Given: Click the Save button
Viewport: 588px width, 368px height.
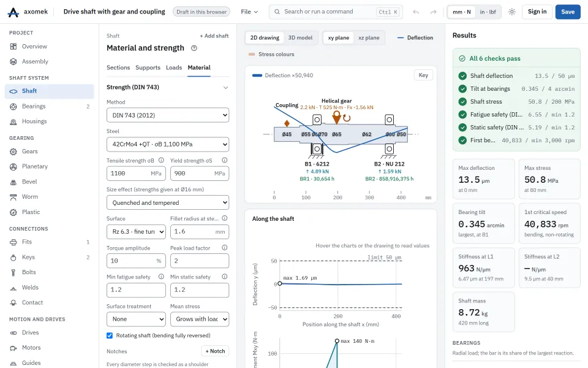Looking at the screenshot, I should [x=568, y=12].
